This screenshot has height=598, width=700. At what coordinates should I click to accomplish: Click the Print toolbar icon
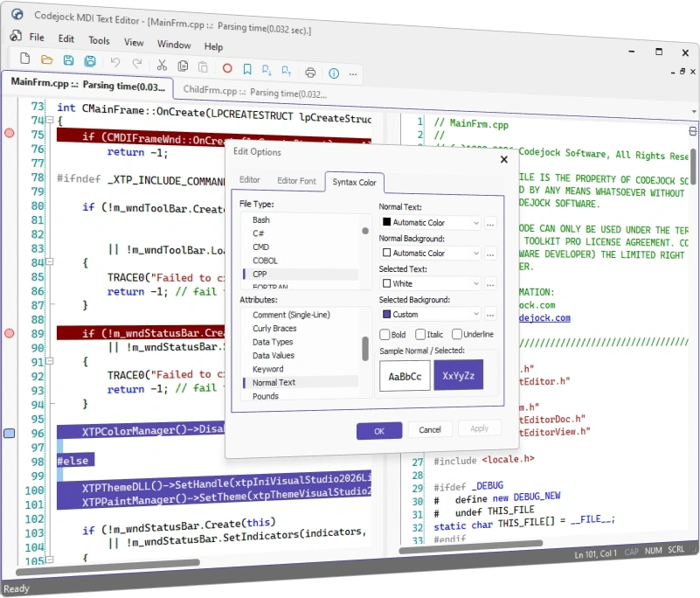coord(310,73)
